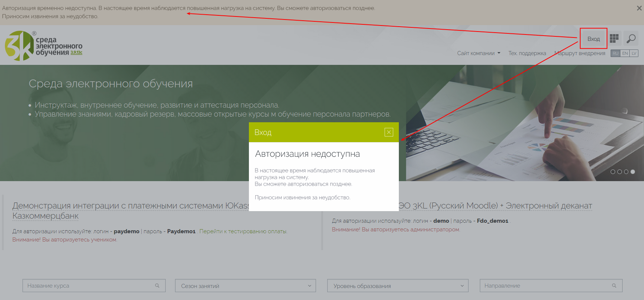Image resolution: width=644 pixels, height=300 pixels.
Task: Open the Сезон занятий dropdown
Action: 246,286
